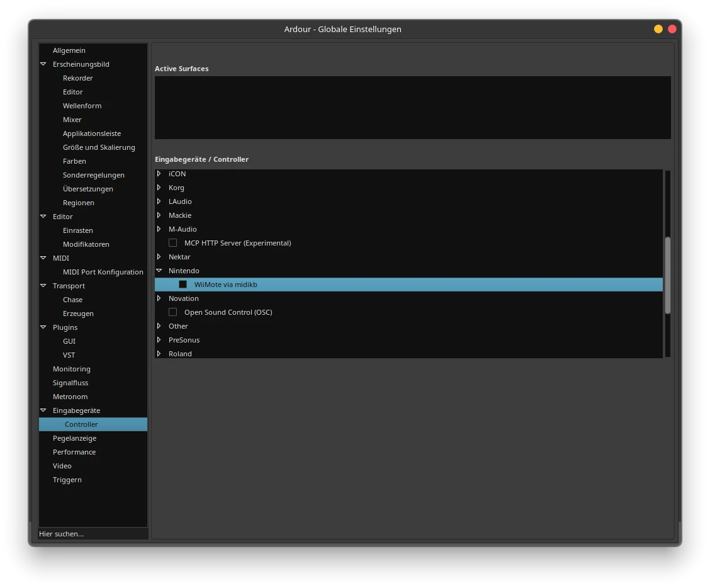The height and width of the screenshot is (588, 710).
Task: Open MIDI Port Konfiguration
Action: coord(103,272)
